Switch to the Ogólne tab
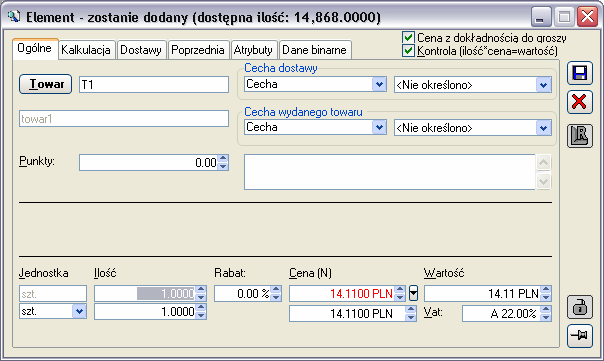The image size is (604, 361). (x=35, y=49)
